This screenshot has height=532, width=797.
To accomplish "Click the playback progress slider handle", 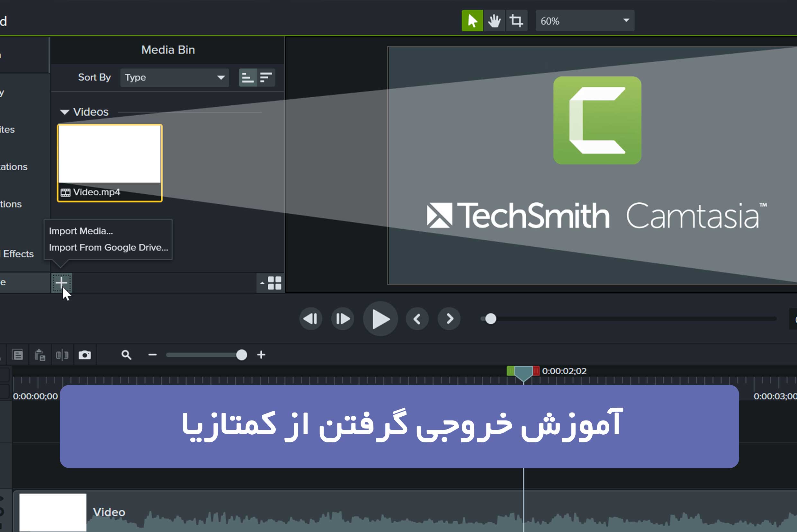I will [x=490, y=319].
